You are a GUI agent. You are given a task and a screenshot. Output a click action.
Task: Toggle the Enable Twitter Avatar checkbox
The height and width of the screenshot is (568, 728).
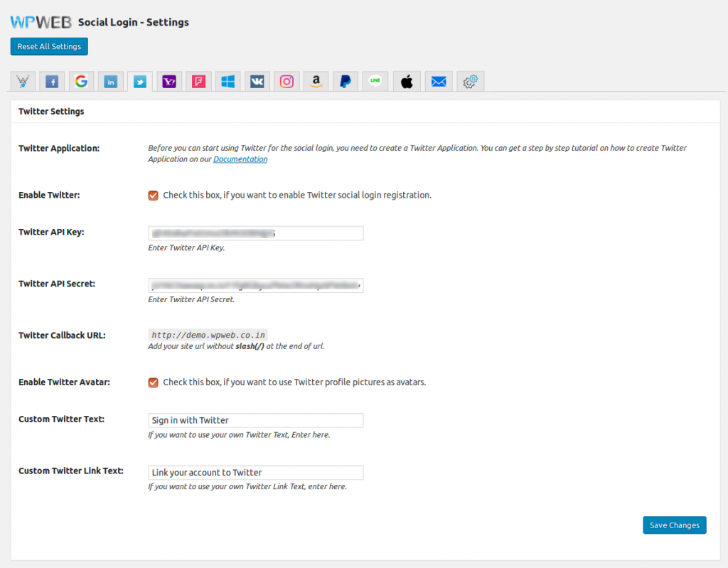pyautogui.click(x=153, y=382)
